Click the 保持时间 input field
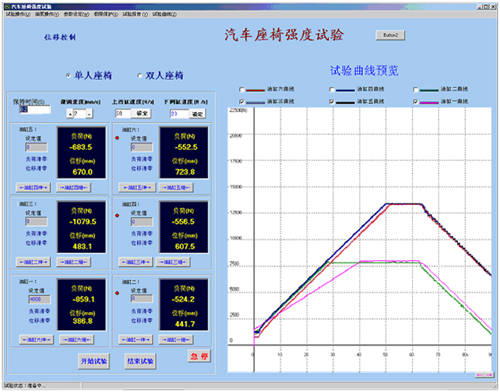The image size is (500, 392). pyautogui.click(x=35, y=109)
